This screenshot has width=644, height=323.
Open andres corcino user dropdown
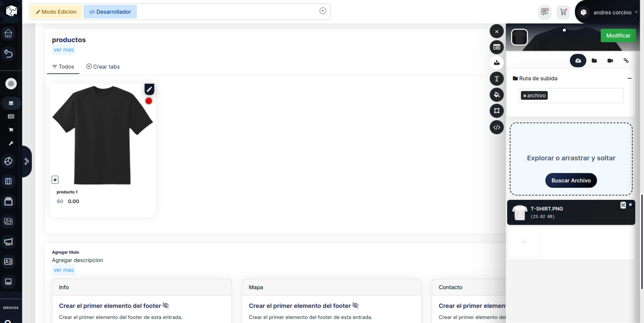click(615, 12)
